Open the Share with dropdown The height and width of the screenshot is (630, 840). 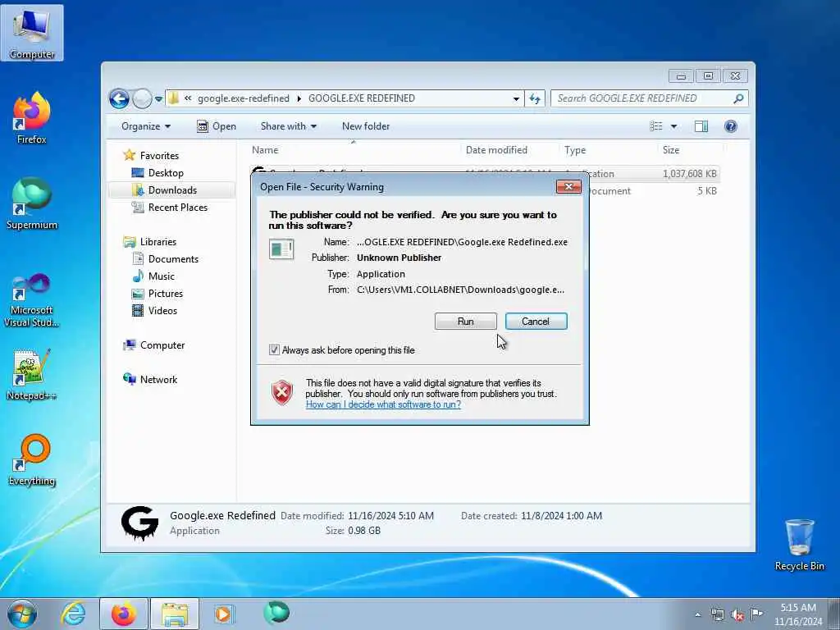288,126
